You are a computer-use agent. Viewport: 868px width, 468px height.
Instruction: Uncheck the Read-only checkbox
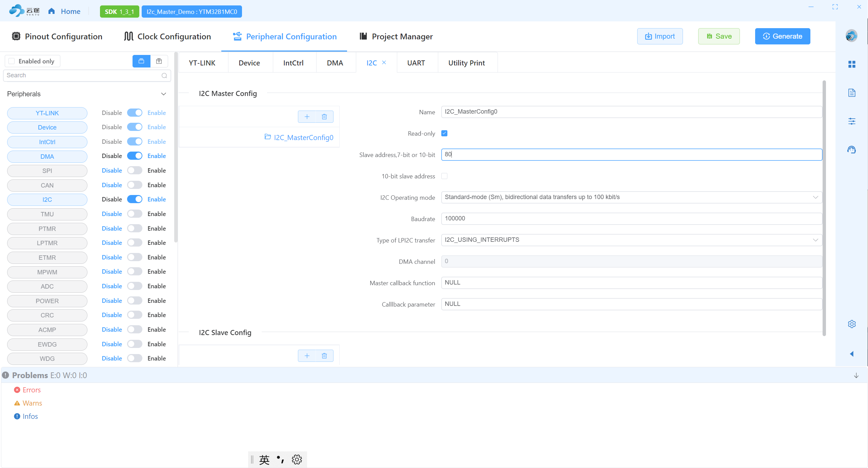point(444,133)
